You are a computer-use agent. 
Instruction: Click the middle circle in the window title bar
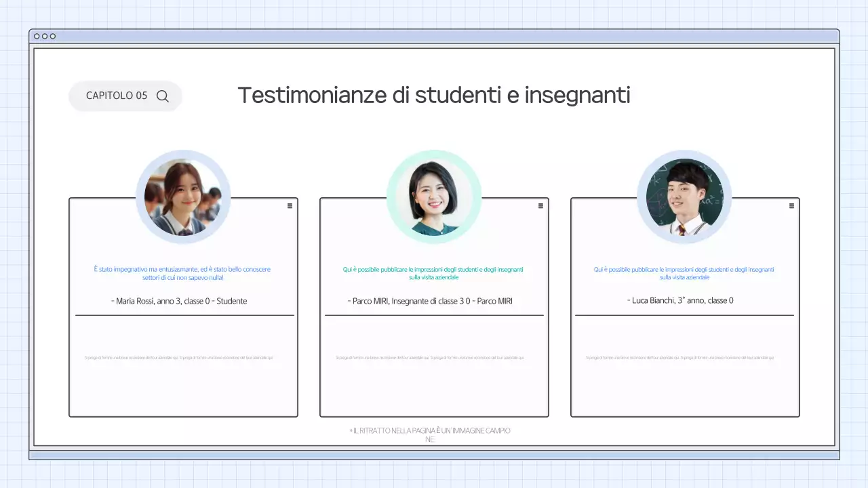coord(45,36)
